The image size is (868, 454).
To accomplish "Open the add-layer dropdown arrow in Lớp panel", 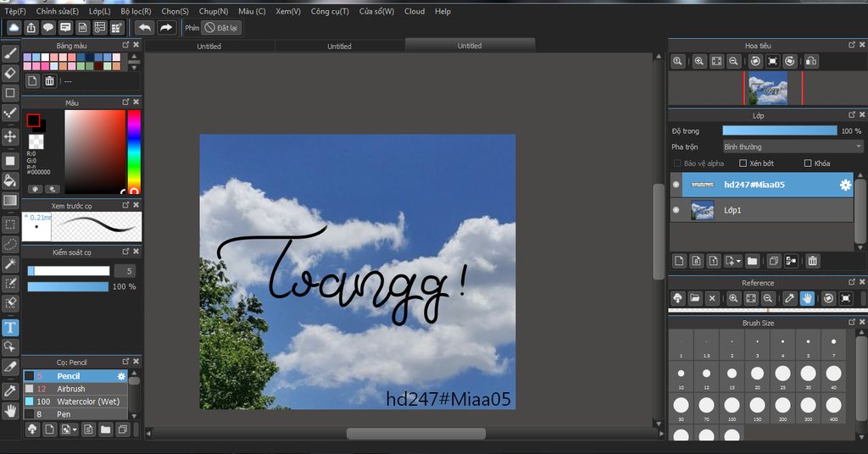I will pyautogui.click(x=738, y=261).
